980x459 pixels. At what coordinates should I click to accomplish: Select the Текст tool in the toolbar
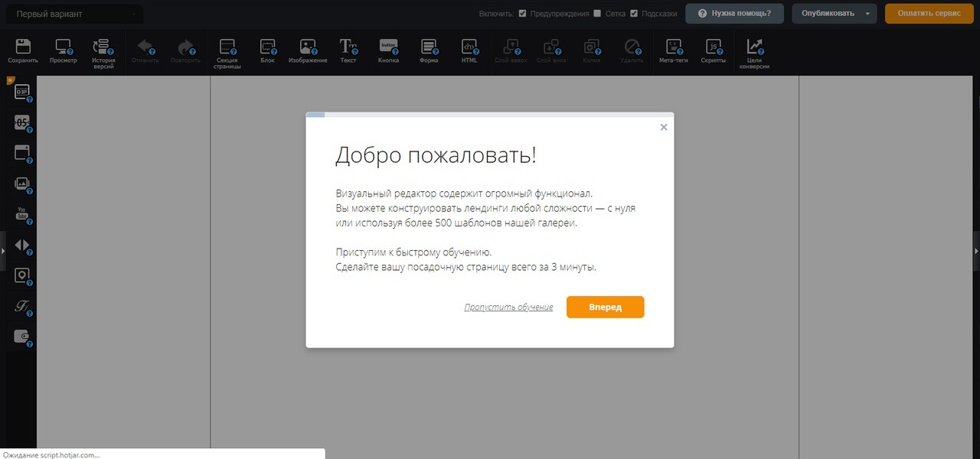(x=348, y=46)
